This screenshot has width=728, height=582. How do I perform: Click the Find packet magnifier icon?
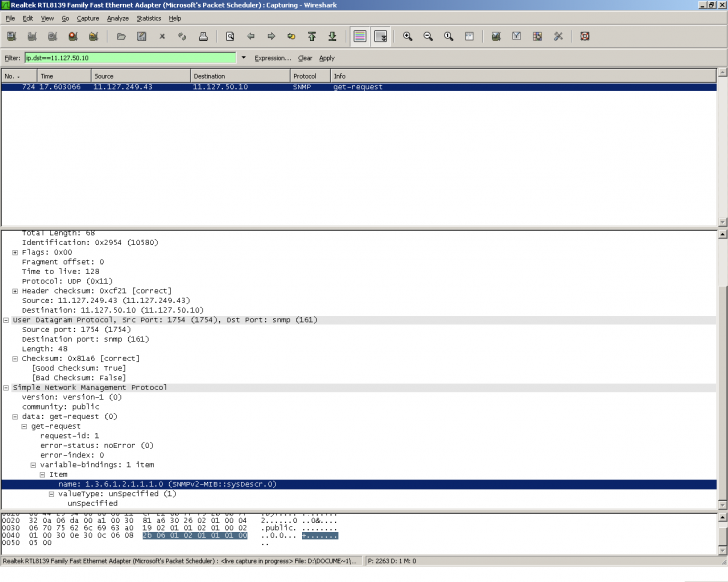point(229,37)
